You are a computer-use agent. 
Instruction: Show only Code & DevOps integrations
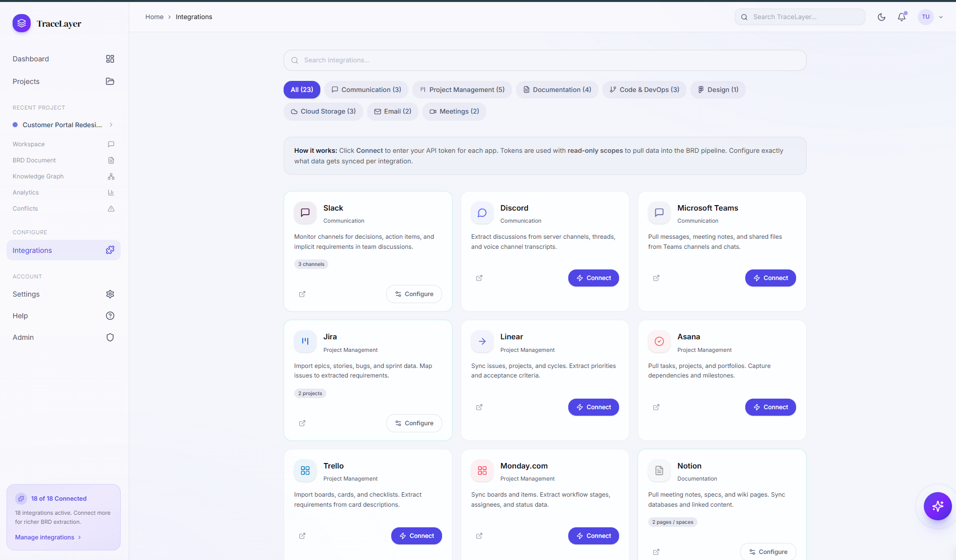point(644,89)
